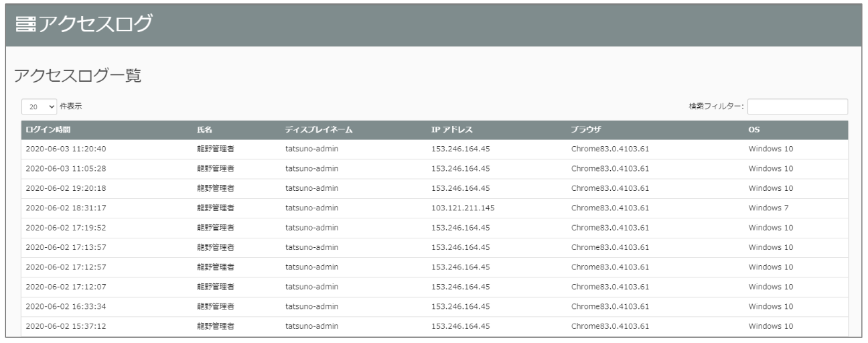The image size is (868, 343).
Task: Sort table by 氏名 column header
Action: (204, 130)
